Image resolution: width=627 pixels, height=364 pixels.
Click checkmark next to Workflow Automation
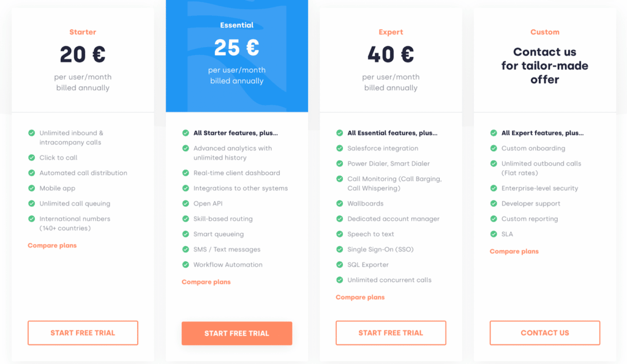click(186, 265)
